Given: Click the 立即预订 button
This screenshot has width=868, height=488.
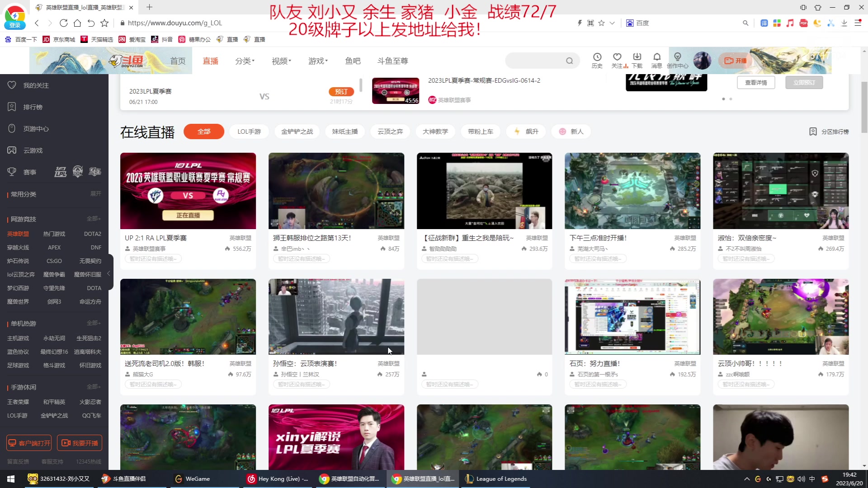Looking at the screenshot, I should click(804, 82).
